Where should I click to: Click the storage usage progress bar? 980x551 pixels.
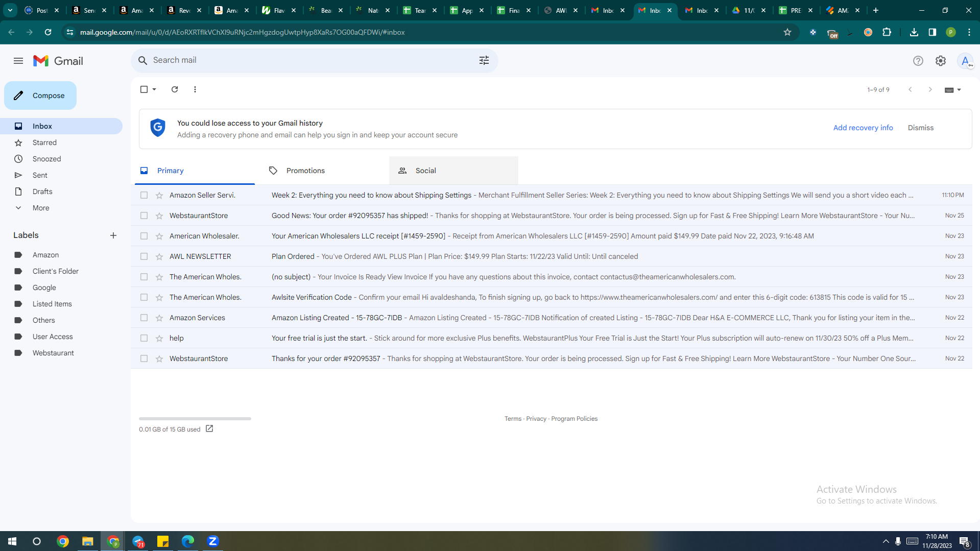195,419
